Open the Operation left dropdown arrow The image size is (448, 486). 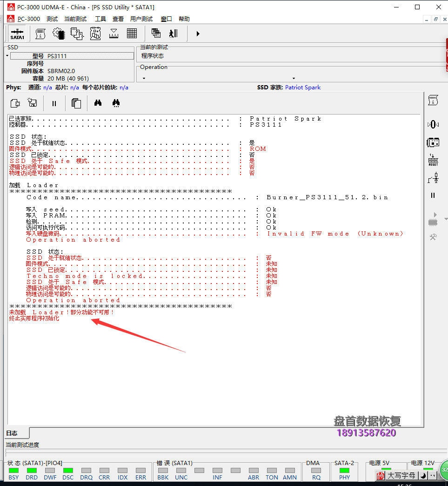tap(144, 78)
